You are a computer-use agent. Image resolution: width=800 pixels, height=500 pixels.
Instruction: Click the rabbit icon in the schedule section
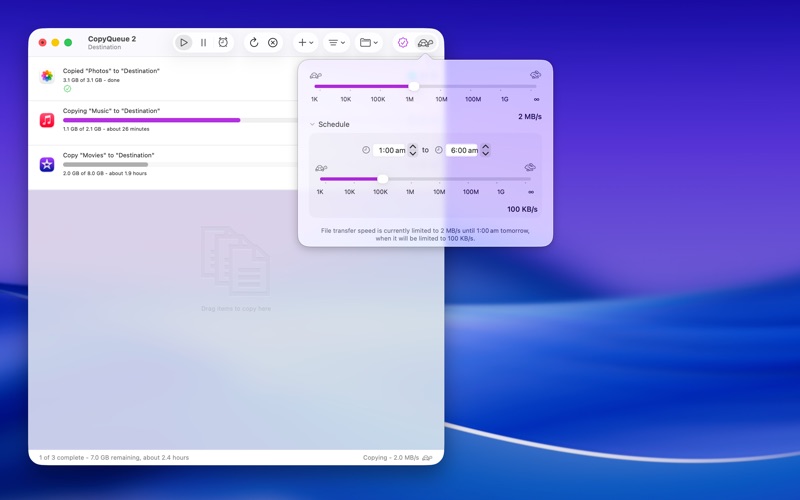coord(530,167)
